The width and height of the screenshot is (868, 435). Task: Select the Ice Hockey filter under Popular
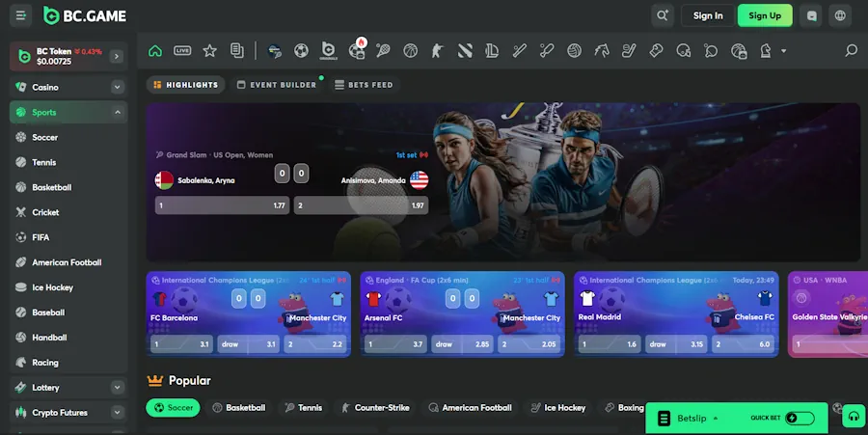click(x=558, y=407)
